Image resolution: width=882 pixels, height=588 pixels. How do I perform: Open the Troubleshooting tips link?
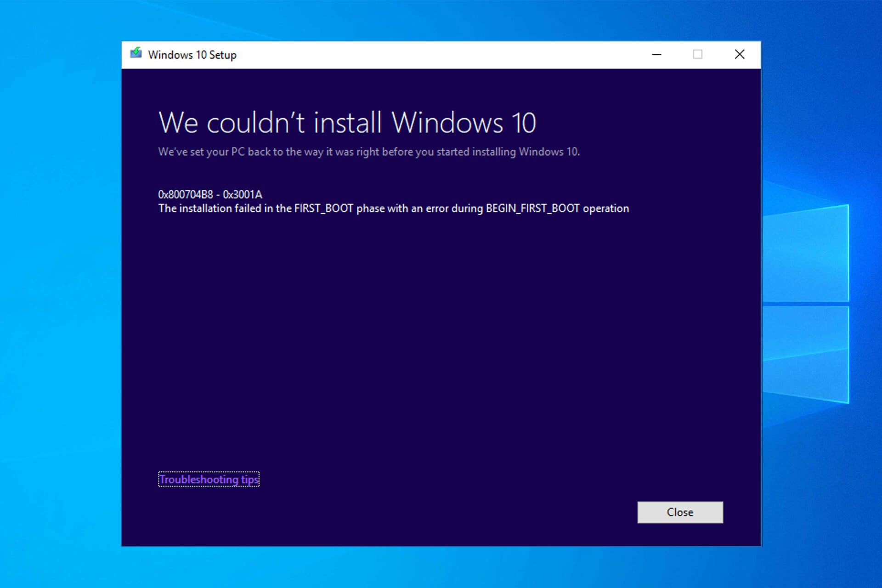point(209,479)
